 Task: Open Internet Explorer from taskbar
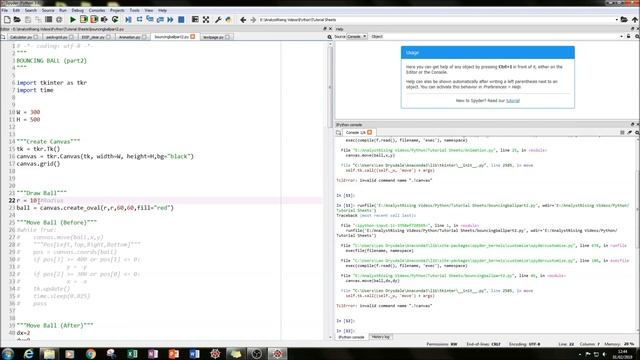point(28,353)
